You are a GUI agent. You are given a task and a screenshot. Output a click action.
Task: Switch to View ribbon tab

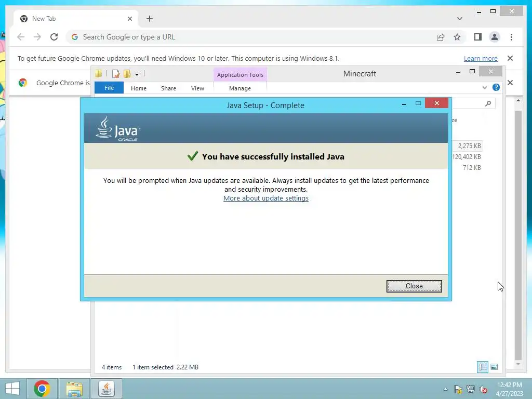coord(197,88)
